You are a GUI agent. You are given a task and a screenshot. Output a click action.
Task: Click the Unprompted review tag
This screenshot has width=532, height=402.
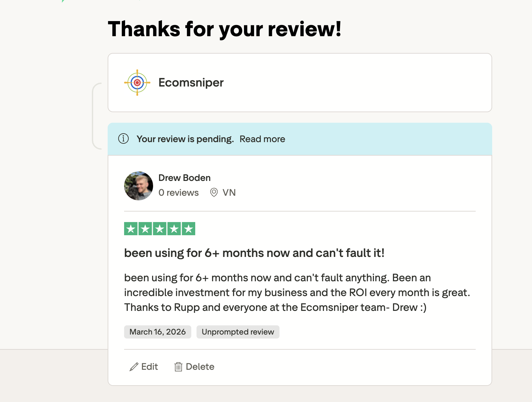pyautogui.click(x=238, y=332)
